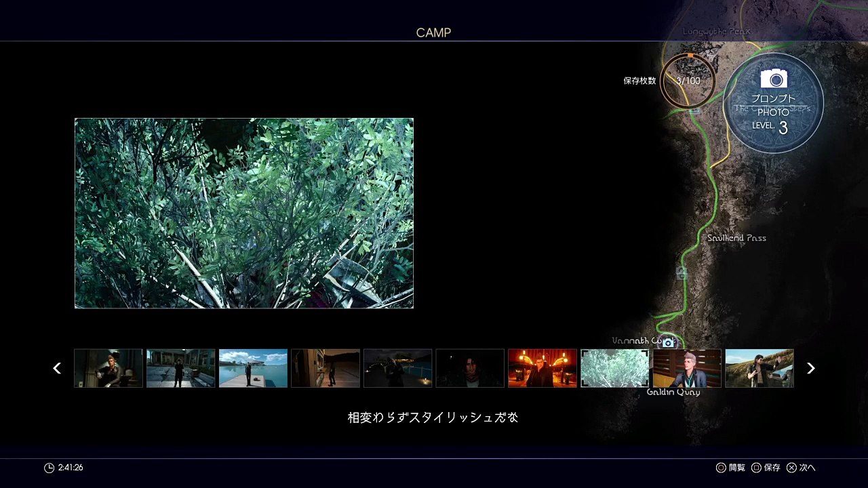Click the 2:41:26 playtime text

coord(71,468)
